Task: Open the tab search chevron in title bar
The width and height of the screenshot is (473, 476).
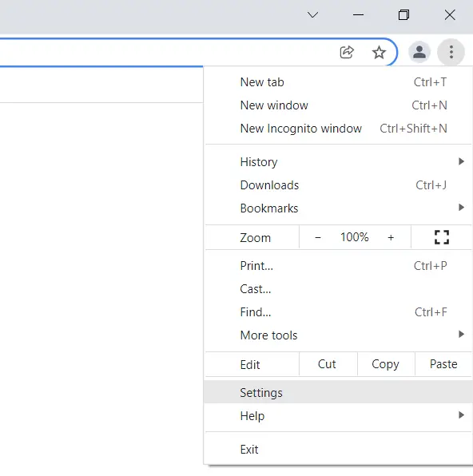Action: pyautogui.click(x=312, y=14)
